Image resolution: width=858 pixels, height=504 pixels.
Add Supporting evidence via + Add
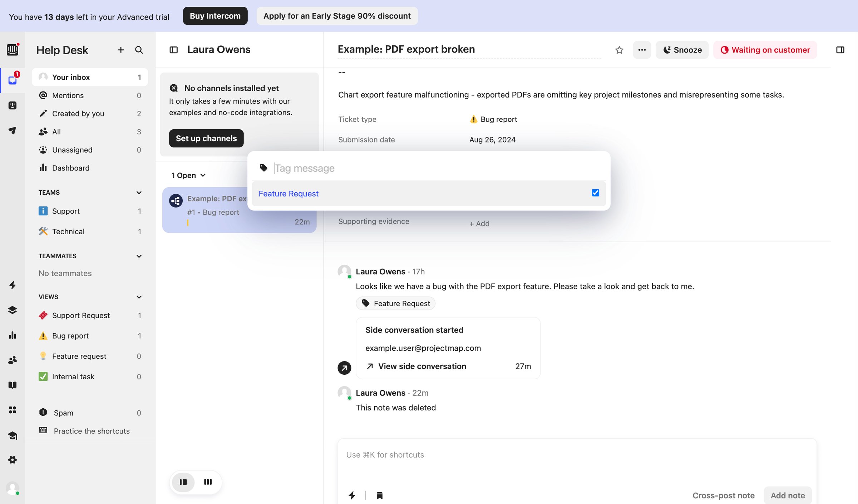tap(479, 224)
